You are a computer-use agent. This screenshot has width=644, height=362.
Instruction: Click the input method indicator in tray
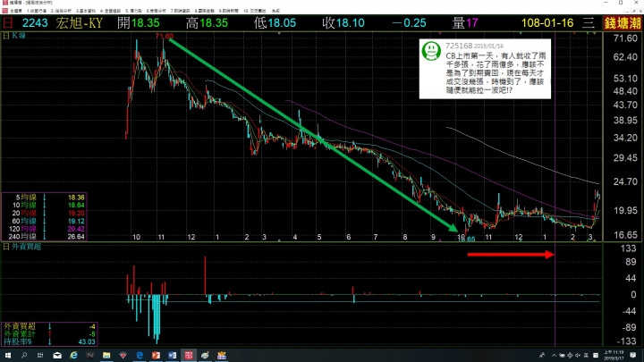point(587,355)
